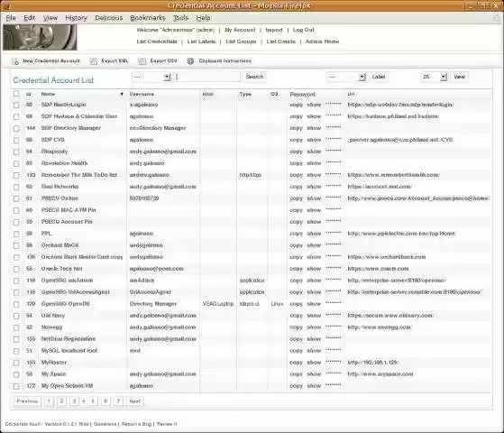Open the File menu
This screenshot has width=504, height=433.
(x=11, y=18)
